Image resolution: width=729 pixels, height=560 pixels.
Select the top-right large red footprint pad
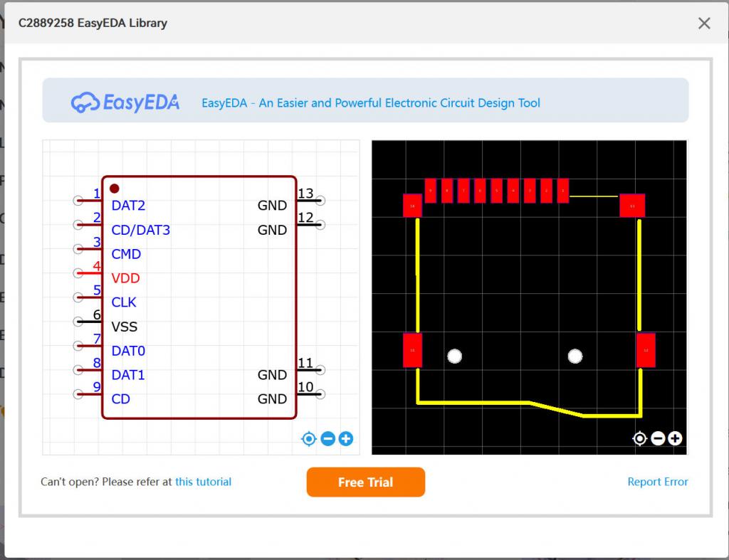[x=631, y=206]
